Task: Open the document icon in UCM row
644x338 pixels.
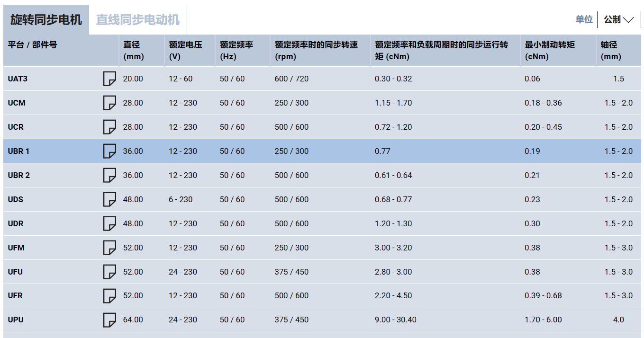Action: pyautogui.click(x=109, y=103)
